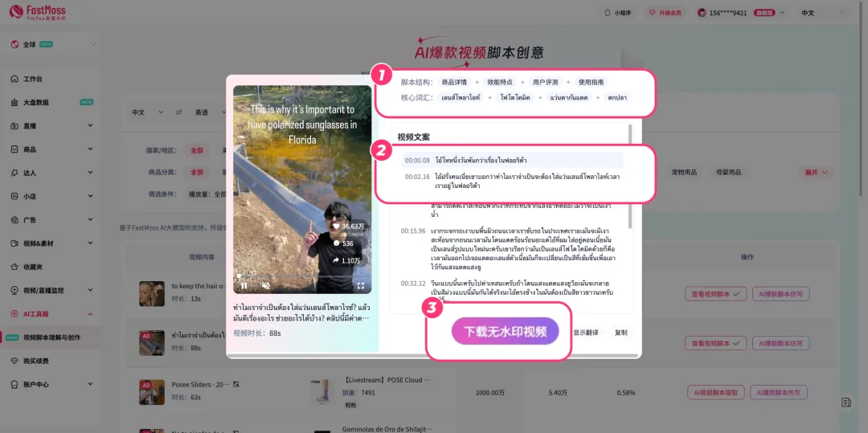This screenshot has width=868, height=433.
Task: Click the 全球 globe icon
Action: click(x=14, y=44)
